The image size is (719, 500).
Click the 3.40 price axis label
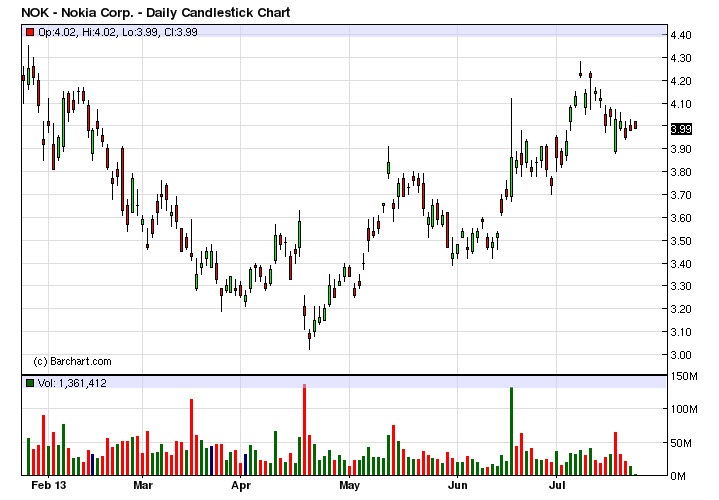(680, 264)
